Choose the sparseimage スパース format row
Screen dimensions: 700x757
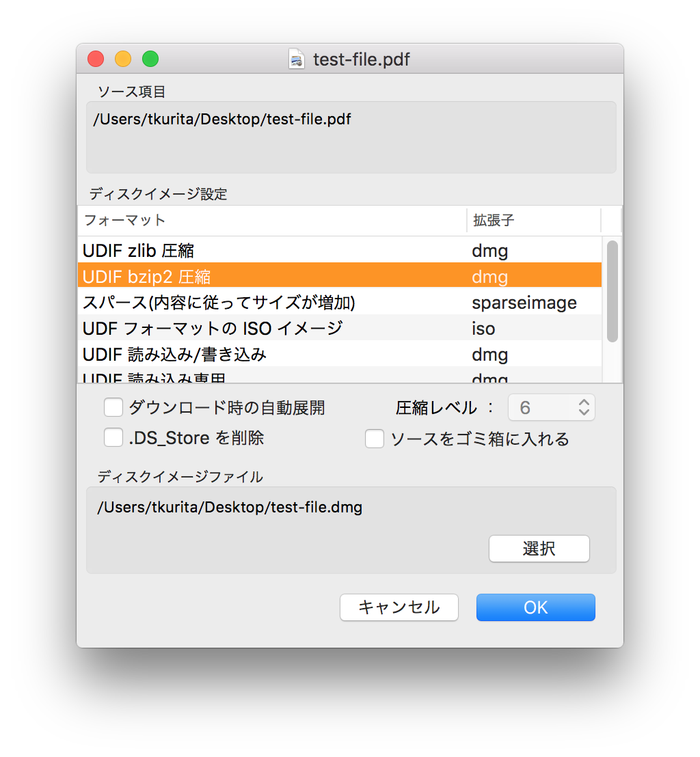[273, 303]
